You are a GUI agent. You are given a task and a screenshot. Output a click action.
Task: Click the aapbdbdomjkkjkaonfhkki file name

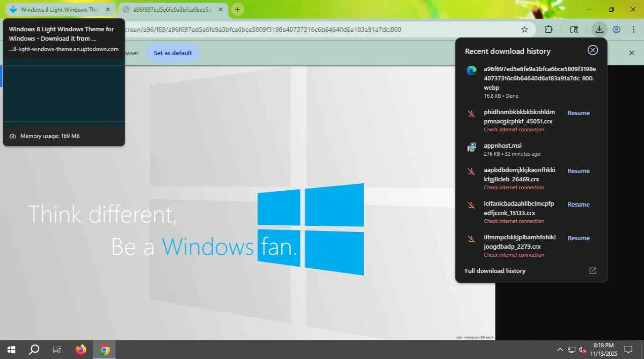520,174
